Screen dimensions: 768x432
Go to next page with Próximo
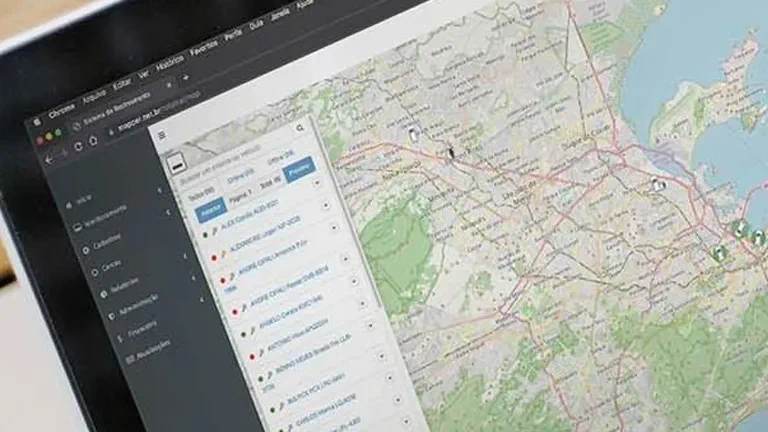coord(299,169)
